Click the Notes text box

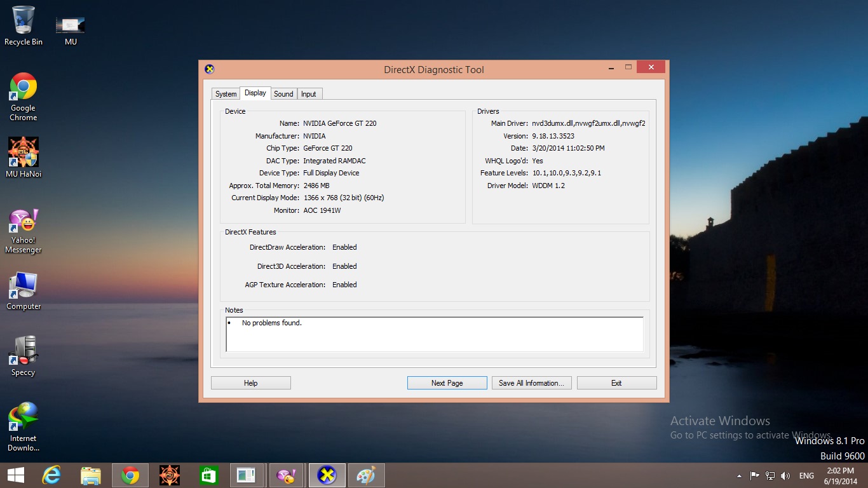pyautogui.click(x=435, y=334)
